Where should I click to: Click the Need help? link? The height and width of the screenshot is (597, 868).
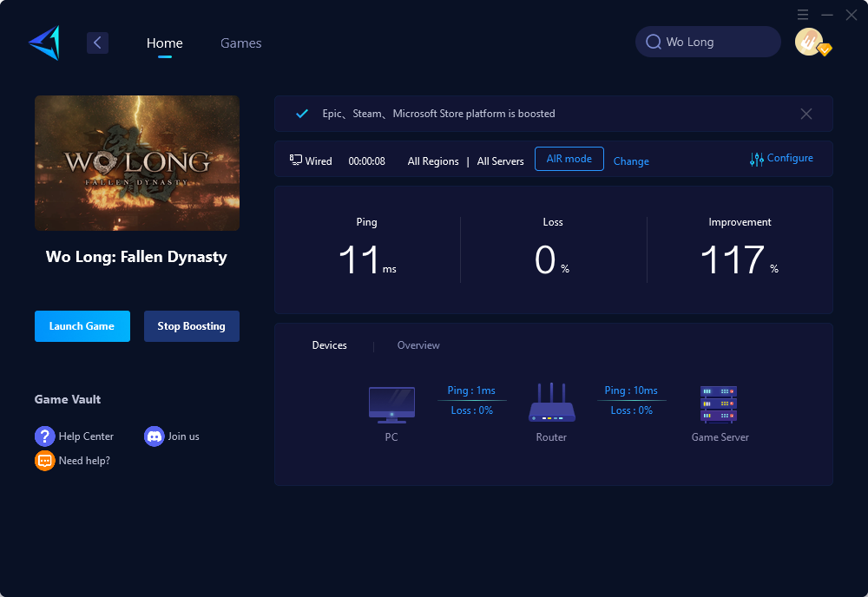click(x=84, y=461)
